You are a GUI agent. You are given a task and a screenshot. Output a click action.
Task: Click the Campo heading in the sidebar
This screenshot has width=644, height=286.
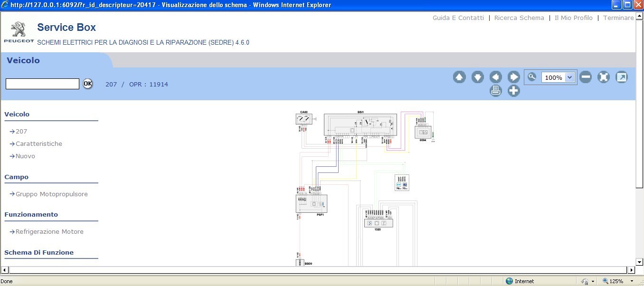(x=17, y=177)
